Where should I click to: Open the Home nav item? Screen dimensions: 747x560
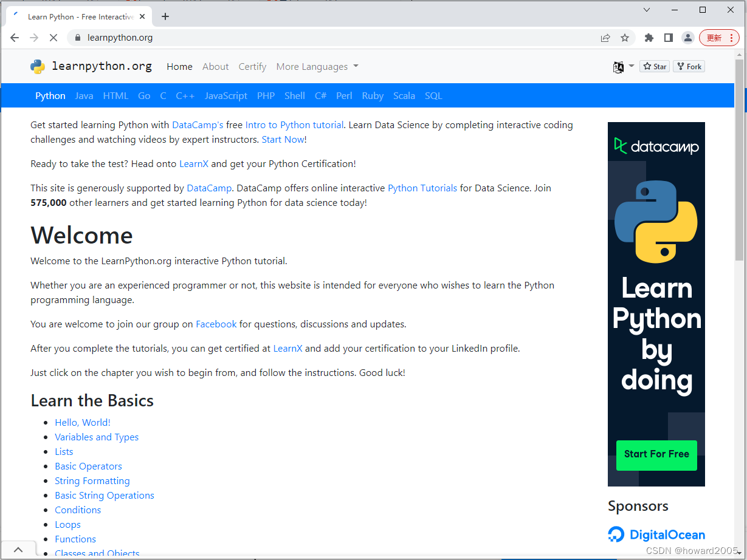[180, 67]
